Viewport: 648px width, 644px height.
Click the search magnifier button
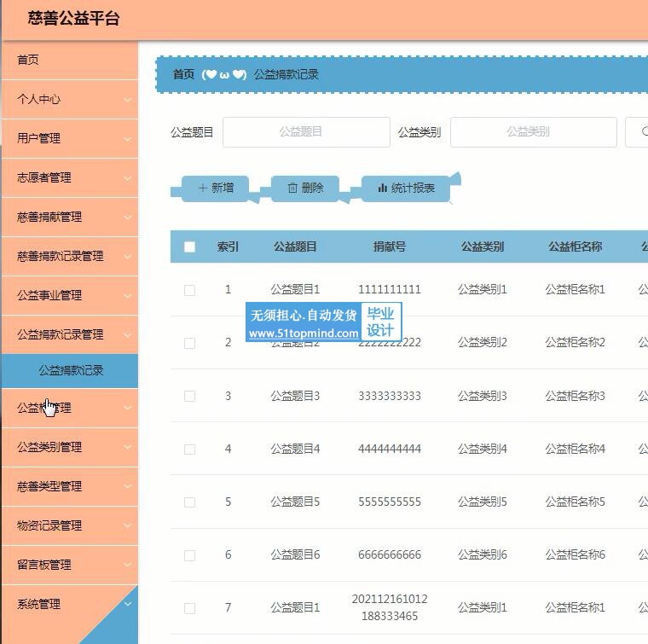point(639,132)
